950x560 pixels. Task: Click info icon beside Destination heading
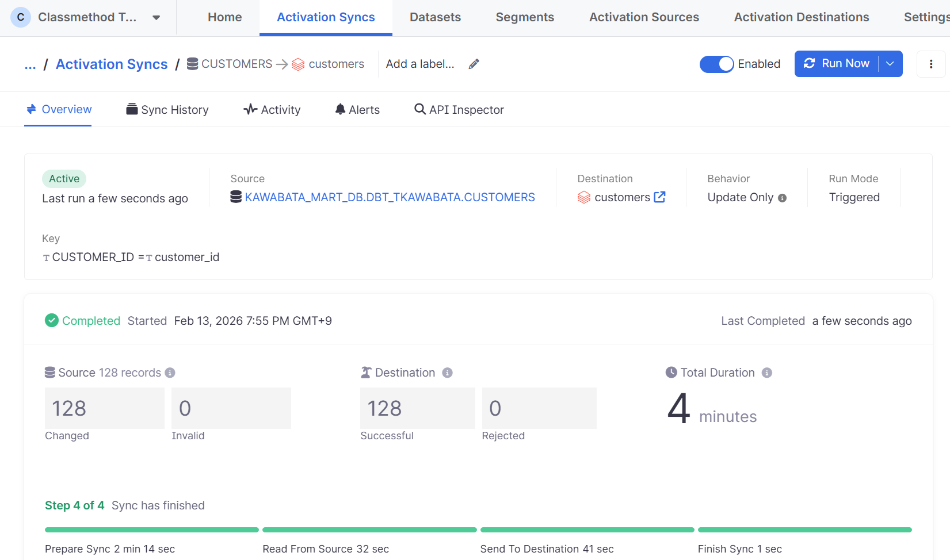447,373
